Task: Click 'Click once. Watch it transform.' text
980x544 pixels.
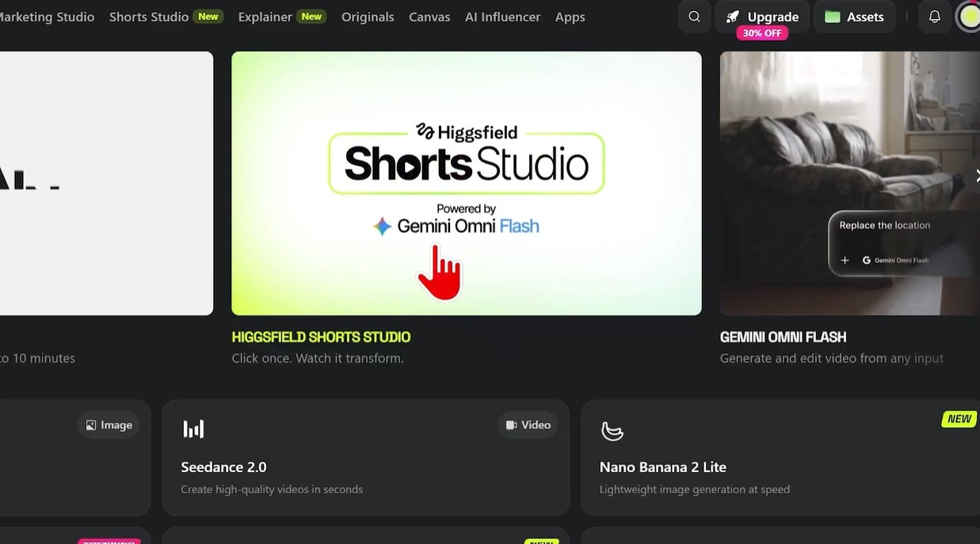Action: pos(318,358)
